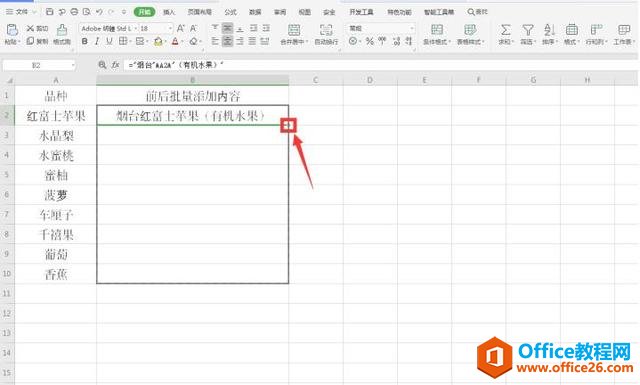Click the B2 name box field
Viewport: 640px width, 385px height.
pos(39,65)
